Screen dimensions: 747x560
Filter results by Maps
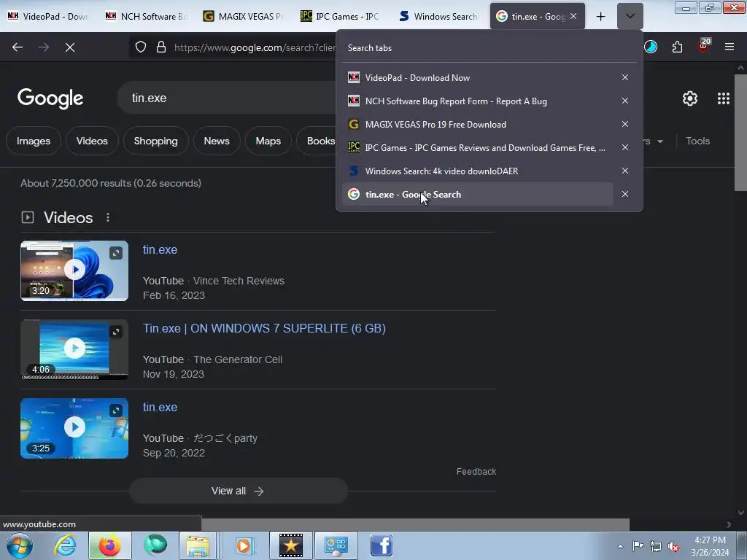pos(268,141)
